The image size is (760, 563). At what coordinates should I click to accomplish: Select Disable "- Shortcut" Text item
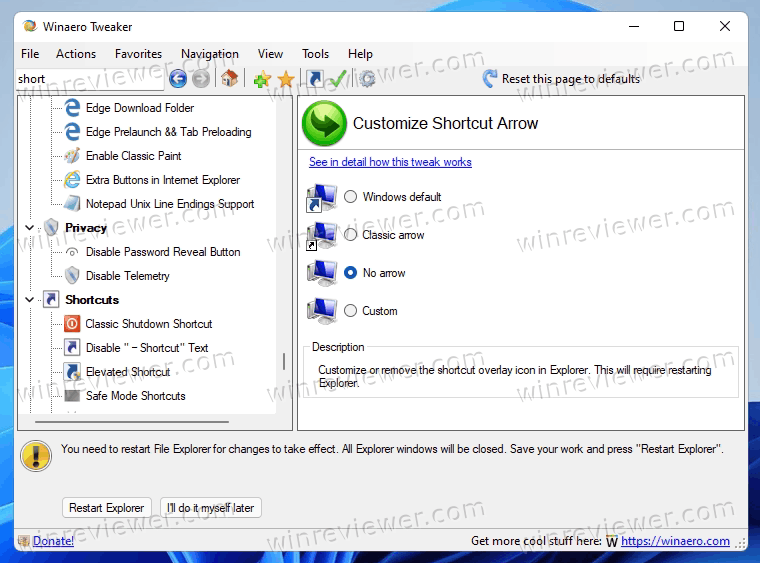click(x=147, y=348)
